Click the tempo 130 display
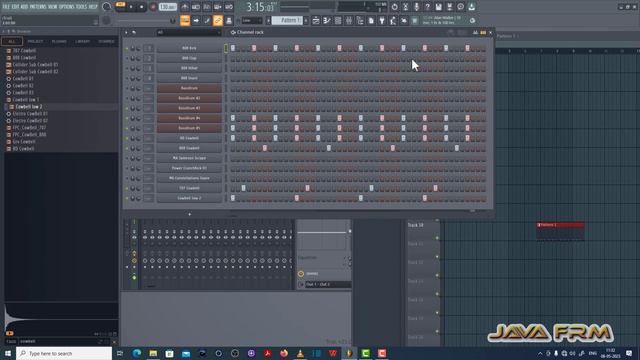Screen dimensions: 640x360 click(167, 7)
